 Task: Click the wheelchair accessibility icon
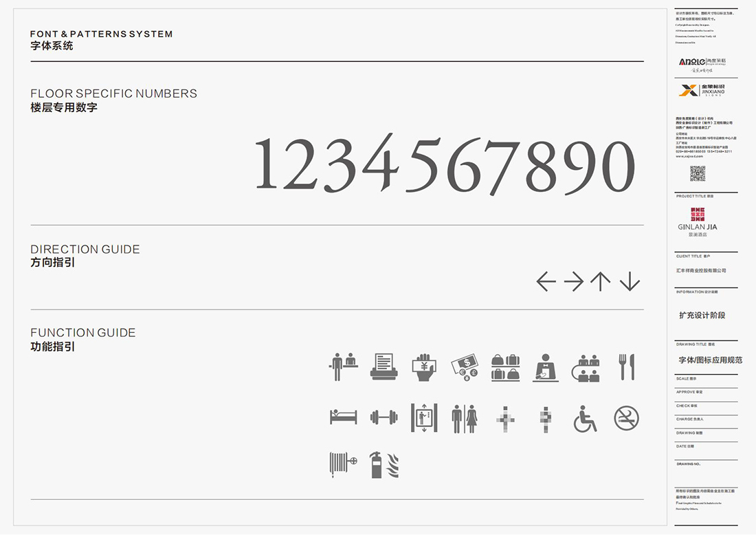pyautogui.click(x=586, y=419)
